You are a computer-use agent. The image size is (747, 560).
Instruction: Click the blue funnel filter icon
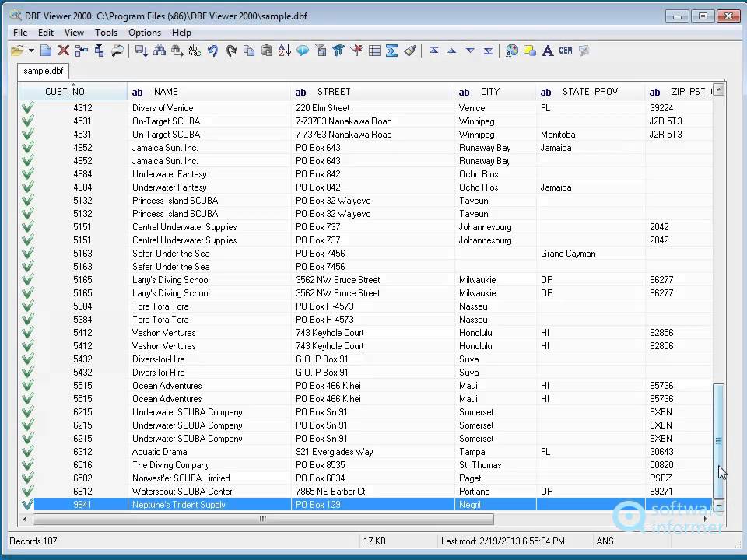[x=338, y=51]
